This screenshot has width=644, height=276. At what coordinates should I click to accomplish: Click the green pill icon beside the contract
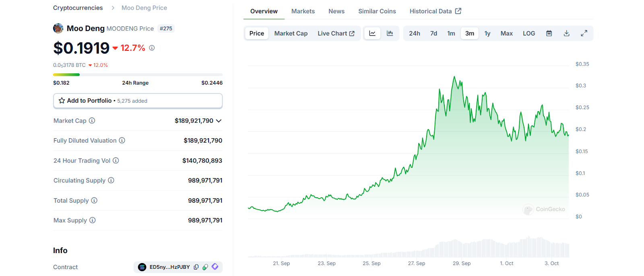(x=205, y=267)
